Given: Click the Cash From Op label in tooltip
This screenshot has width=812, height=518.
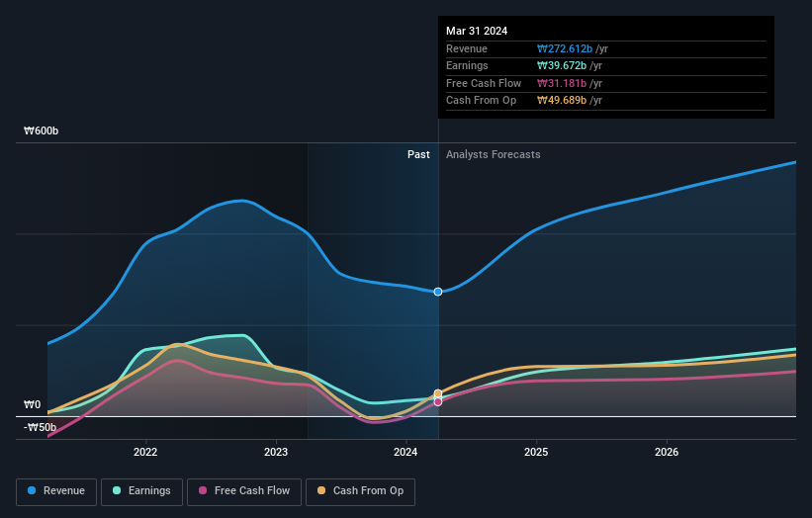Looking at the screenshot, I should pos(481,101).
